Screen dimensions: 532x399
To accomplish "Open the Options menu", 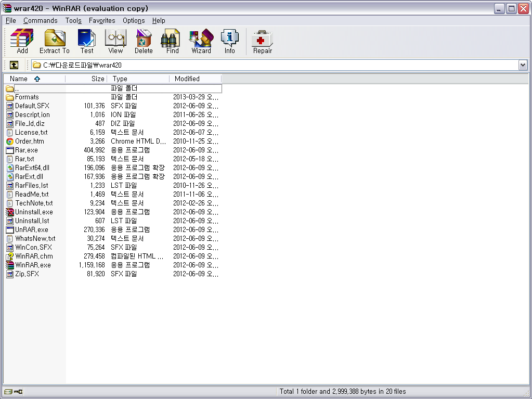I will pos(134,21).
